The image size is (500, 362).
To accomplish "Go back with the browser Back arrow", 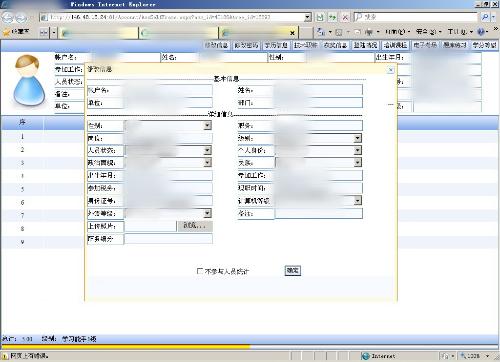I will [x=8, y=17].
